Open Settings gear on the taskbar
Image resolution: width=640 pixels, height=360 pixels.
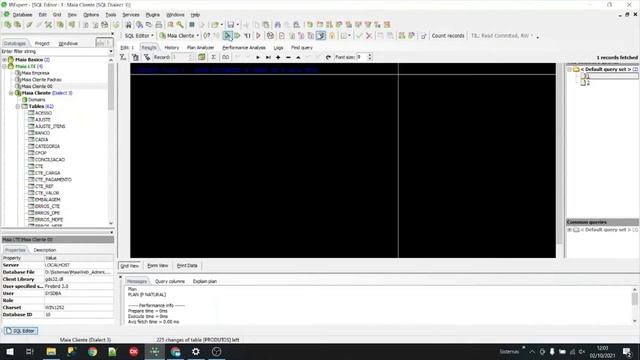point(196,351)
